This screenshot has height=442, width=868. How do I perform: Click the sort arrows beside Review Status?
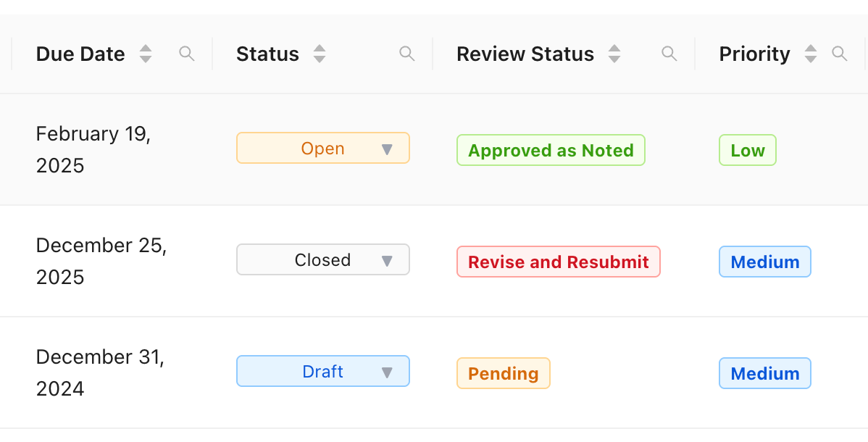pyautogui.click(x=614, y=53)
